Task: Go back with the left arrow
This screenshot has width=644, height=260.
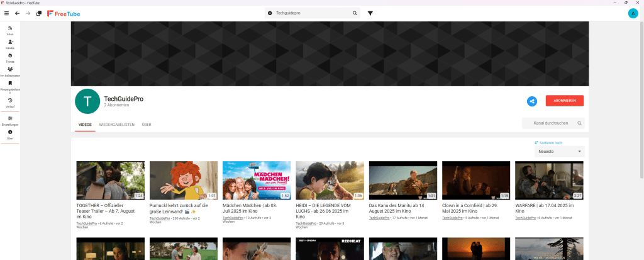Action: (x=17, y=14)
